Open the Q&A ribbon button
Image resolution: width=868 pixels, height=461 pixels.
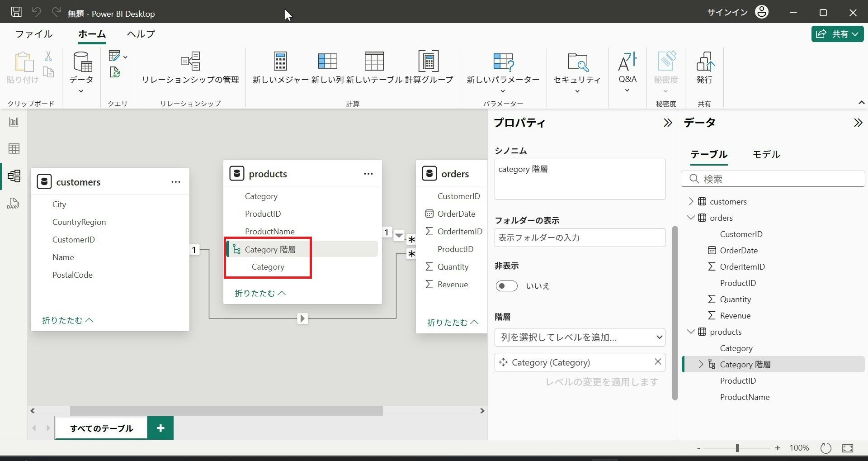coord(627,71)
